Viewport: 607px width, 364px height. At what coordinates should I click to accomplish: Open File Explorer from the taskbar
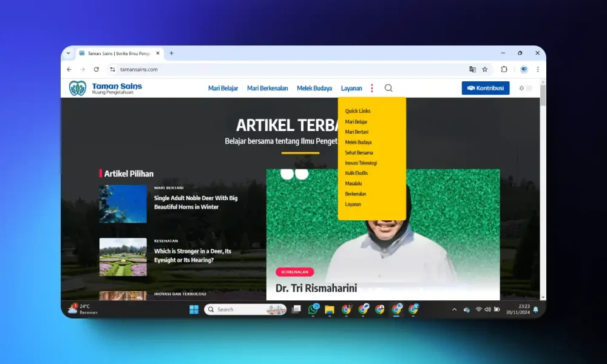[x=330, y=309]
